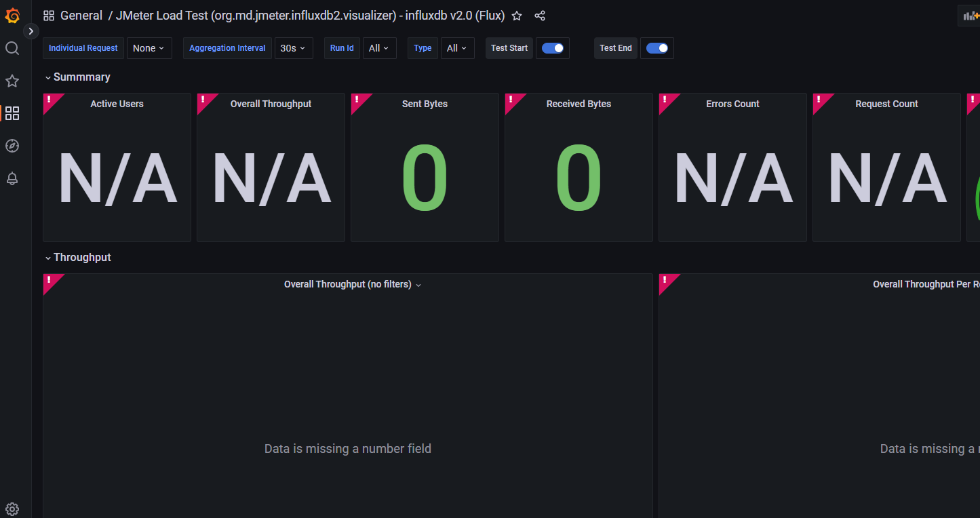
Task: Click Aggregation Interval variable label
Action: [x=227, y=48]
